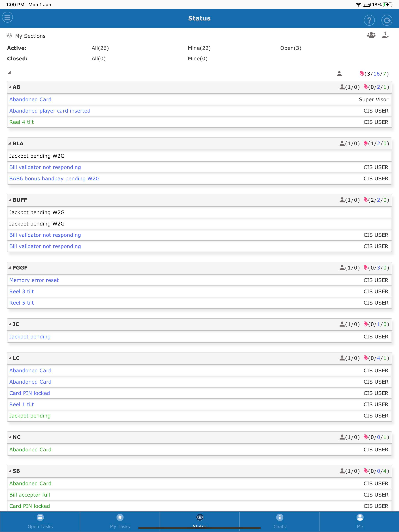The height and width of the screenshot is (532, 399).
Task: Tap the person icon in BLA header
Action: point(342,144)
